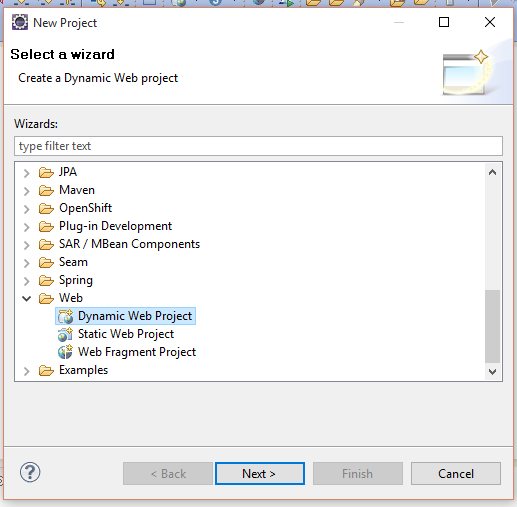Select the Dynamic Web Project label

pos(135,316)
